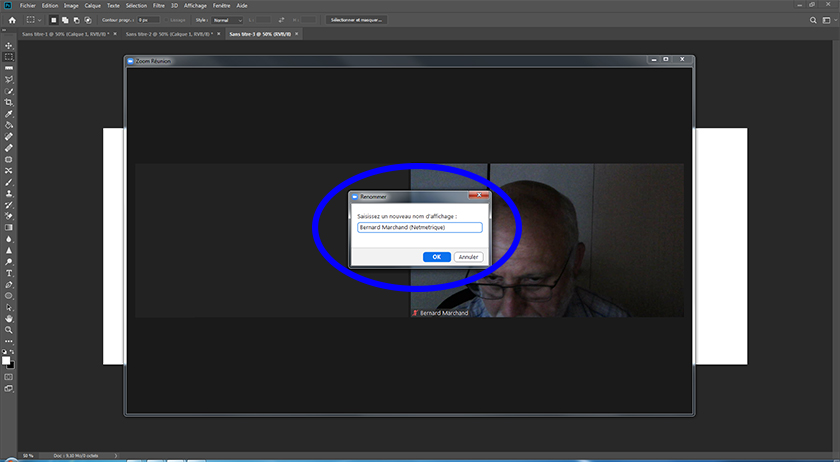
Task: Select the Hand tool
Action: (x=9, y=319)
